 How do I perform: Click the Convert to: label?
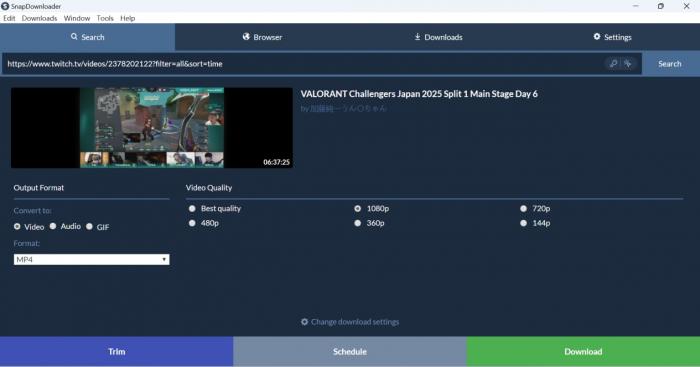(x=32, y=210)
